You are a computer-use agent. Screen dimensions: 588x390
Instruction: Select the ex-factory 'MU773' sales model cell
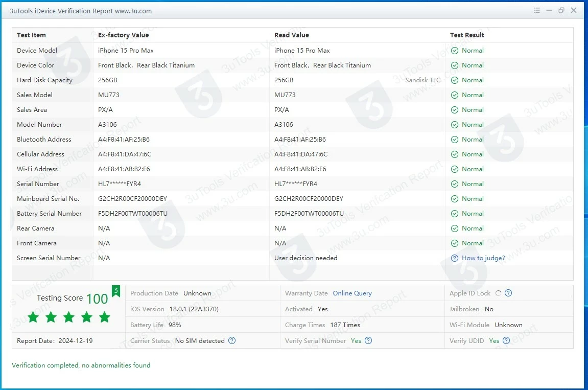[x=109, y=95]
